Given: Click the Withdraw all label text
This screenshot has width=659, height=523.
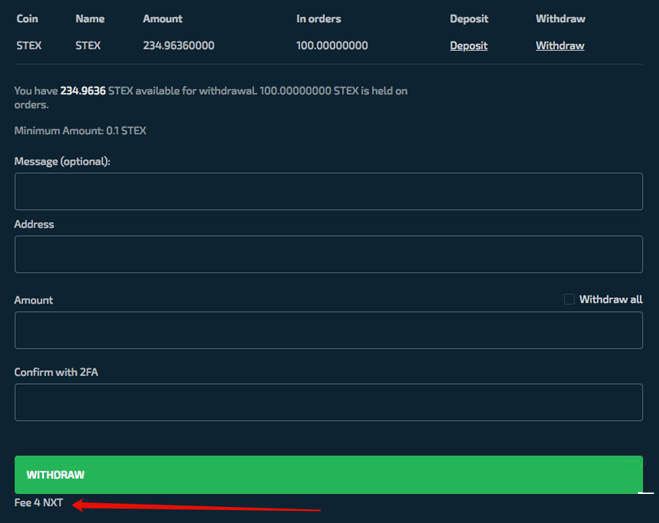Looking at the screenshot, I should click(x=611, y=299).
